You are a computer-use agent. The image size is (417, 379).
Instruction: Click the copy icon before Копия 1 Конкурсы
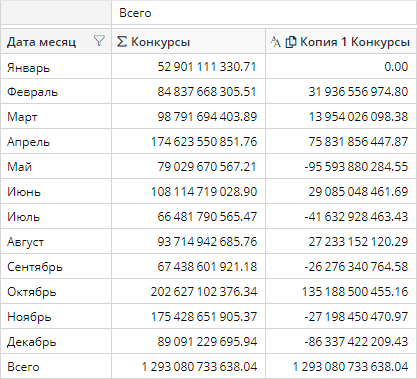coord(291,42)
